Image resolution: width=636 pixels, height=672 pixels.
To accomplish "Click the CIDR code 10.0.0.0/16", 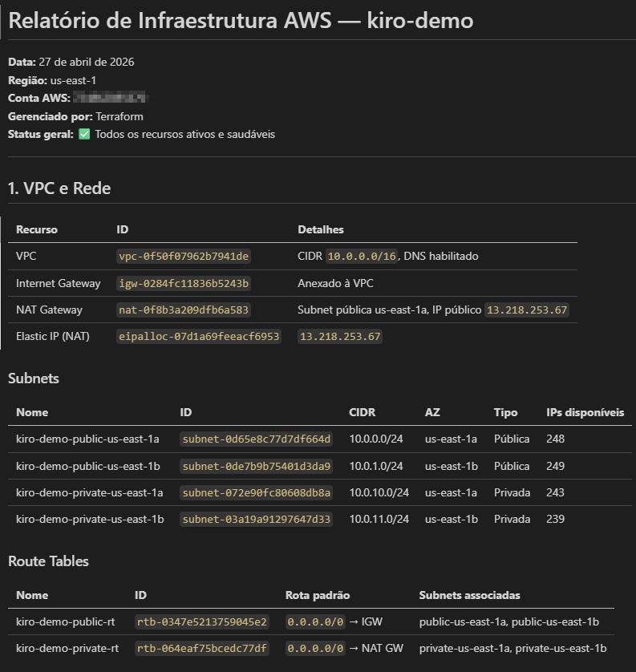I will 362,257.
